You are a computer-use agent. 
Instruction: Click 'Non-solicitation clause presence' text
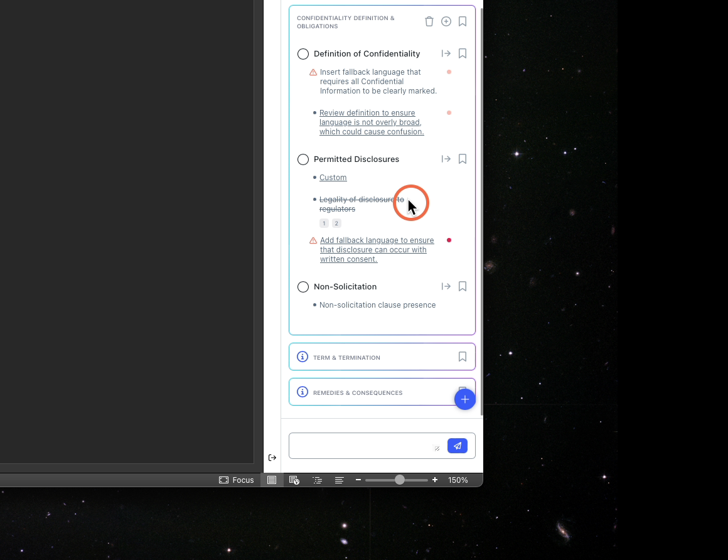[377, 305]
